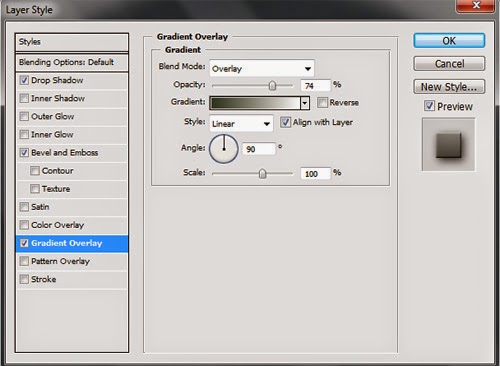Click the Angle value field showing 90

[259, 149]
